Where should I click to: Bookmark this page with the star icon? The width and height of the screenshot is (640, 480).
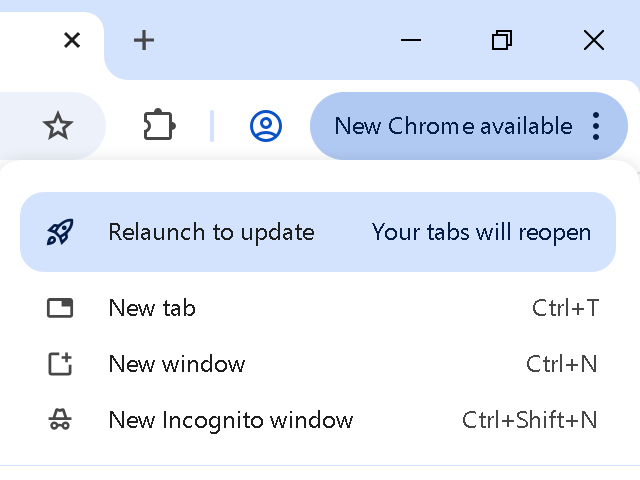[58, 126]
